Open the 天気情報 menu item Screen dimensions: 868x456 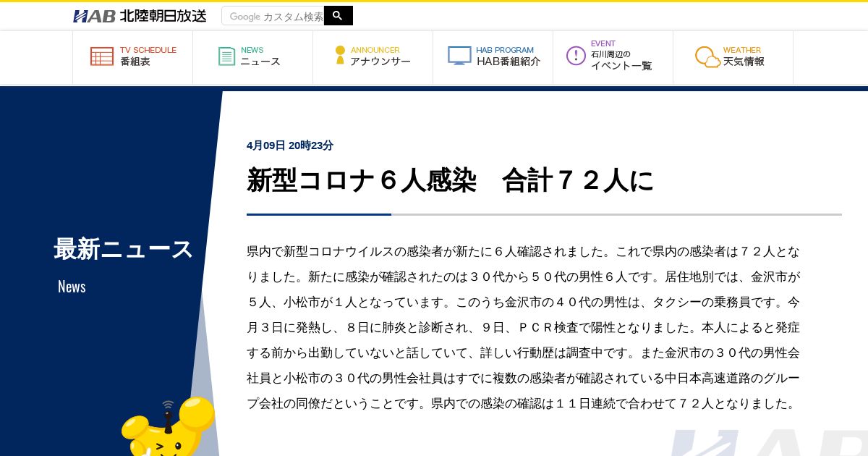click(x=744, y=62)
